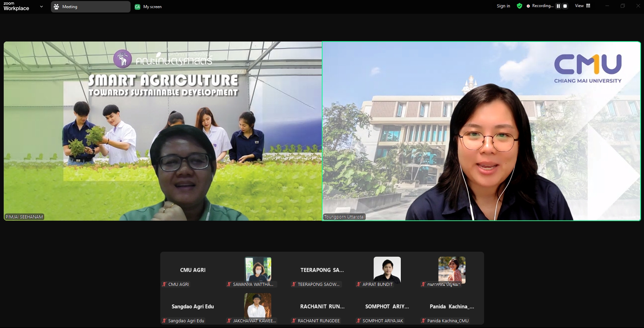
Task: Select PIMJAI SEEHANAM's video tile
Action: click(163, 131)
